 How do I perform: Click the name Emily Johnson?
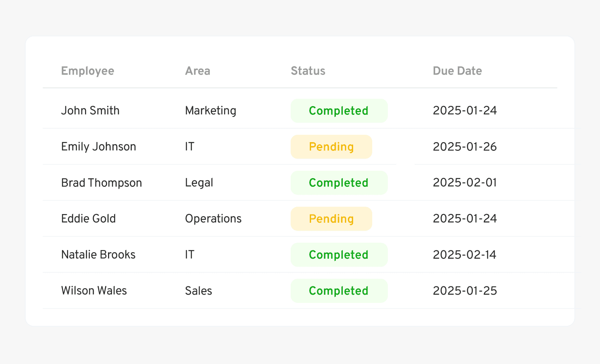98,146
